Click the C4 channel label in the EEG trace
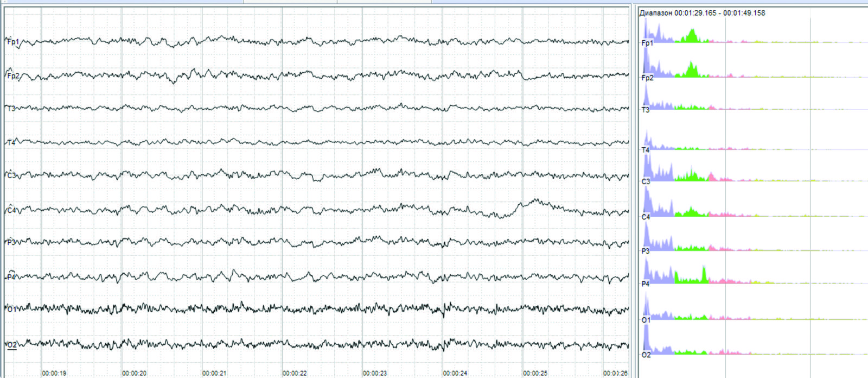The height and width of the screenshot is (378, 868). coord(12,210)
